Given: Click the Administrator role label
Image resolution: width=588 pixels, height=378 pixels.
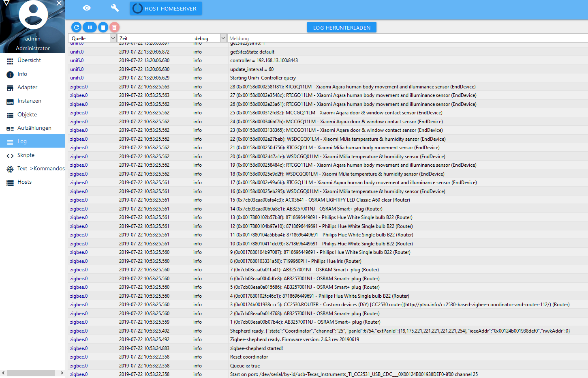Looking at the screenshot, I should 33,48.
